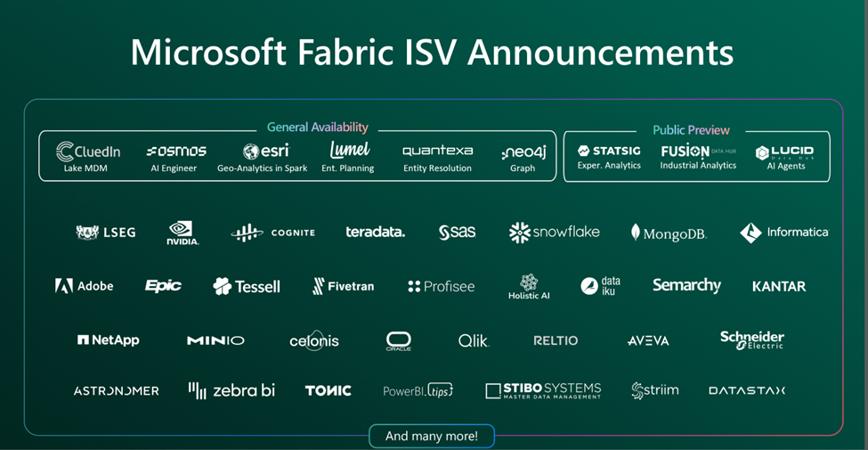Image resolution: width=868 pixels, height=450 pixels.
Task: Click the Quantexa logo
Action: pos(437,151)
